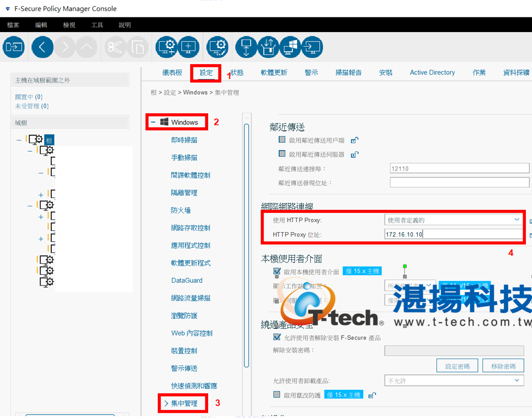This screenshot has width=532, height=418.
Task: Switch to the 掃描報告 tab
Action: [x=348, y=72]
